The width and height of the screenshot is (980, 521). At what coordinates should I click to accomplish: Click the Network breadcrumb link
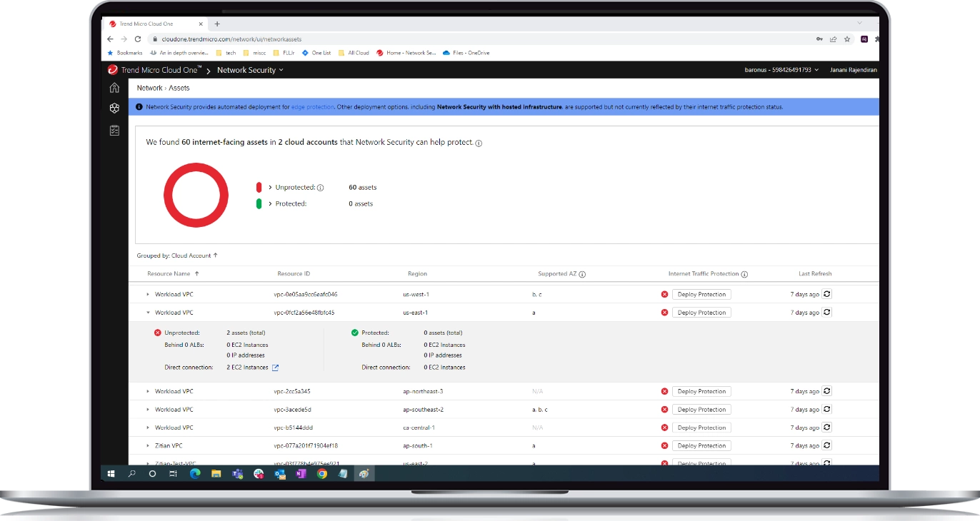click(149, 88)
